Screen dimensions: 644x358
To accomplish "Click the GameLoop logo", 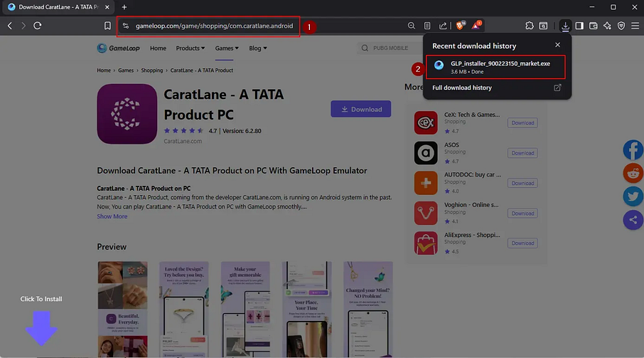I will [x=118, y=48].
